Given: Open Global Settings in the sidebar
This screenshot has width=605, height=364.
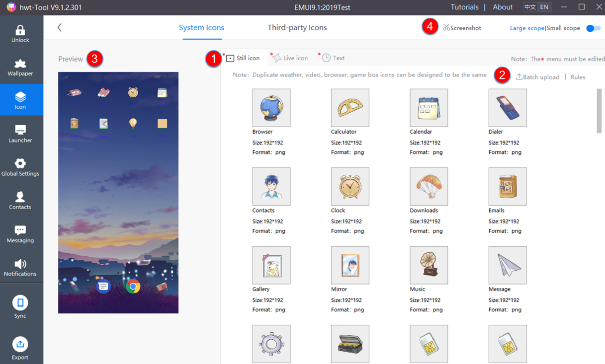Looking at the screenshot, I should point(20,166).
